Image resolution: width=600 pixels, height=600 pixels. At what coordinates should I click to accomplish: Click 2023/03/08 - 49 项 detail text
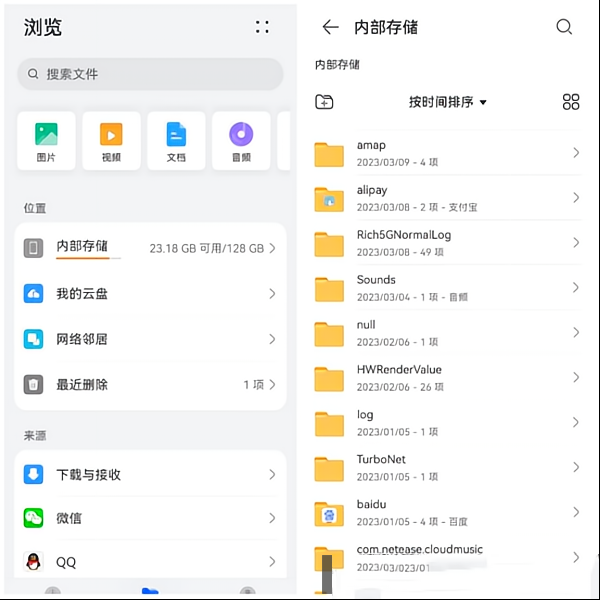click(x=400, y=252)
